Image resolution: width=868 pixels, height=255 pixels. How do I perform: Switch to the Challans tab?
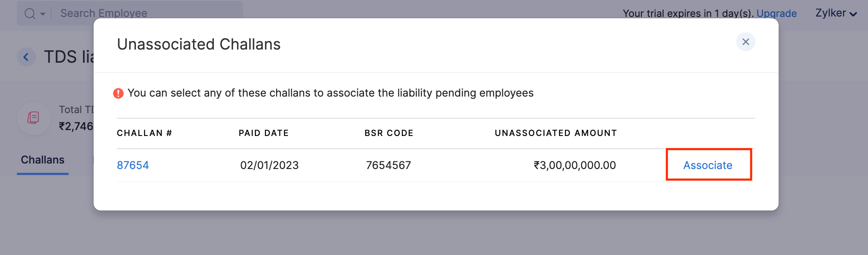click(x=43, y=160)
